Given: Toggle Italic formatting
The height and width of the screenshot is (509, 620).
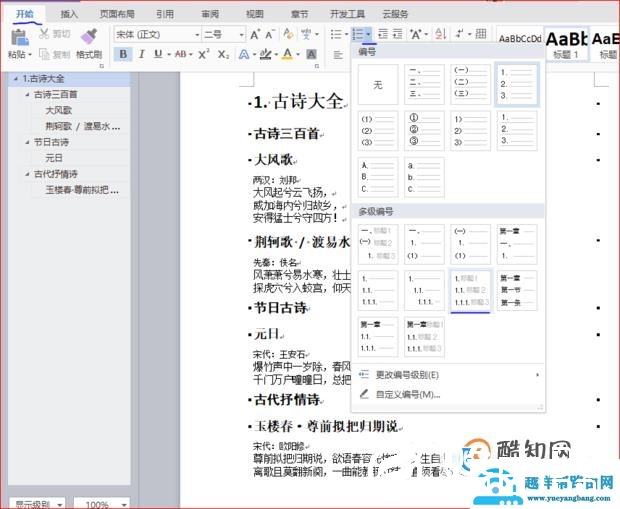Looking at the screenshot, I should pos(141,54).
